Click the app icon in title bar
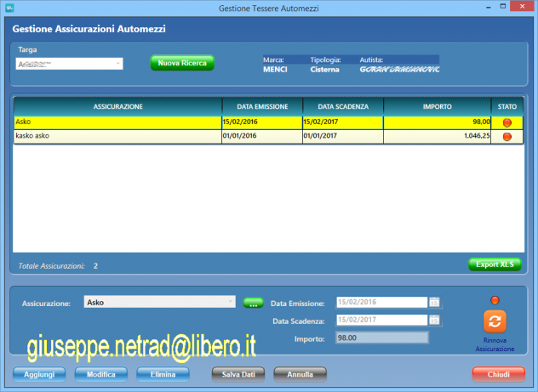Screen dimensions: 538x392 [x=9, y=8]
